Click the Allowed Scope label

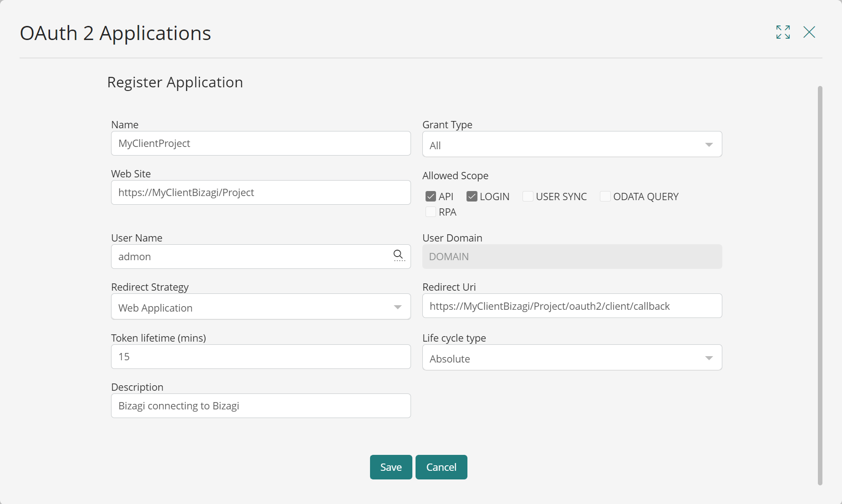(455, 176)
